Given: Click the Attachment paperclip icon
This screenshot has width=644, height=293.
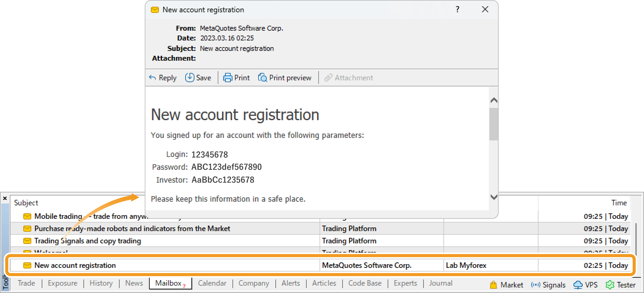Looking at the screenshot, I should click(x=328, y=78).
